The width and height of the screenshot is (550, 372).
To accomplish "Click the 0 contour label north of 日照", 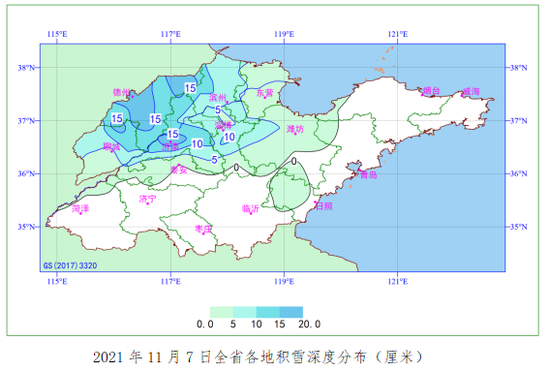I will click(294, 161).
